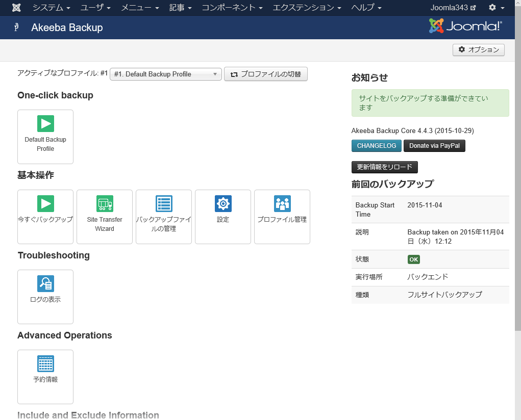The width and height of the screenshot is (521, 420).
Task: Open ログの表示 log viewer
Action: pyautogui.click(x=45, y=297)
